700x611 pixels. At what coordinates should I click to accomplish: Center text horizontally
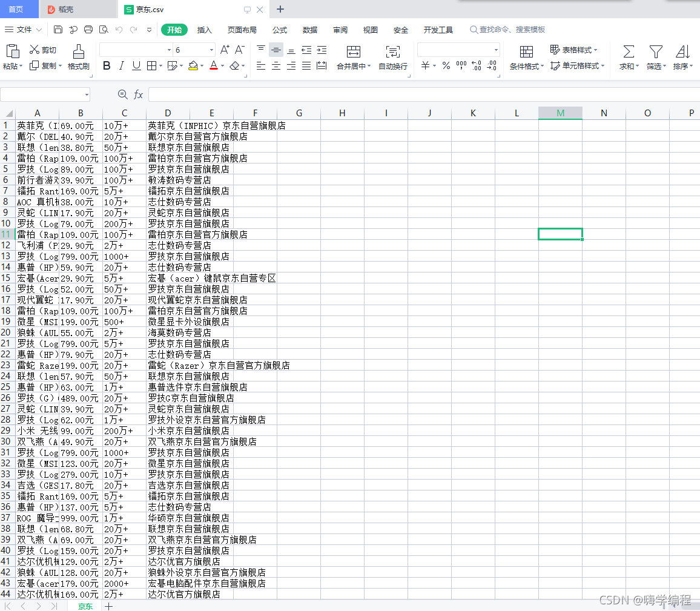click(x=276, y=66)
